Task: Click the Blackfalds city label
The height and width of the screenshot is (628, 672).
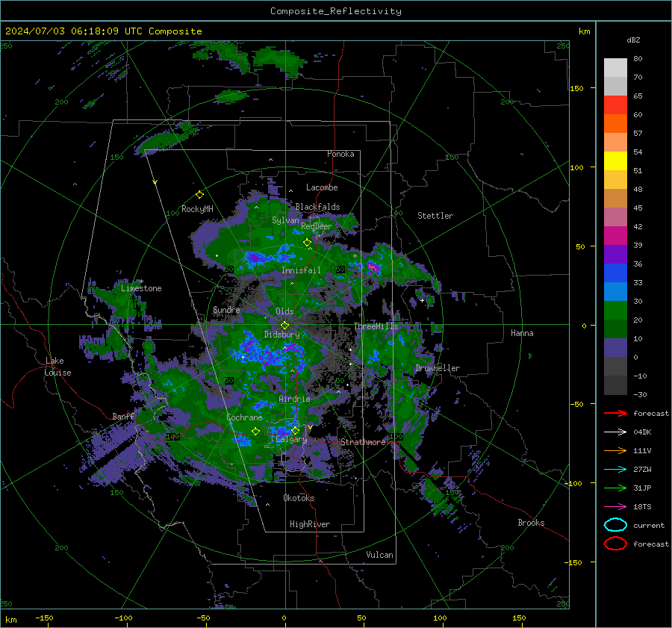Action: coord(317,207)
